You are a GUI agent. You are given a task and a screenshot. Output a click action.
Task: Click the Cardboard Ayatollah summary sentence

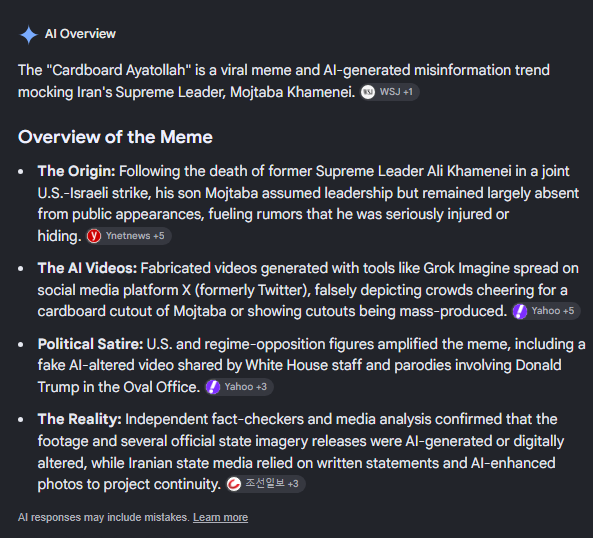point(284,81)
